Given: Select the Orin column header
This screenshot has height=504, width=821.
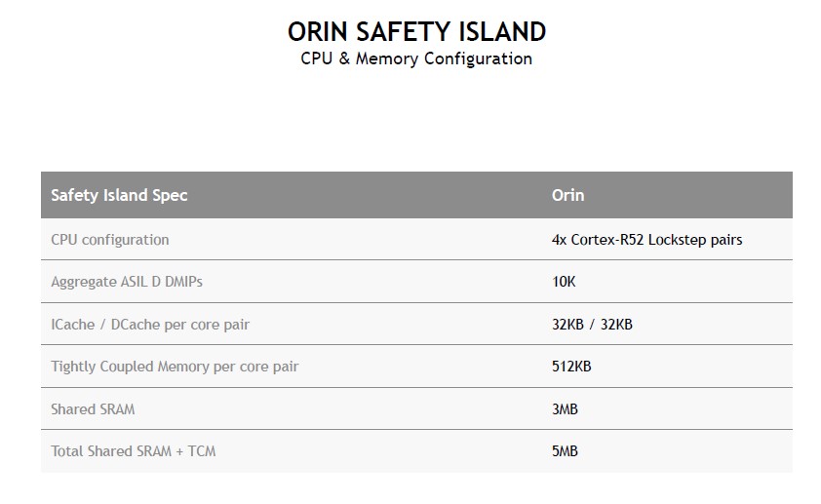Looking at the screenshot, I should (567, 195).
